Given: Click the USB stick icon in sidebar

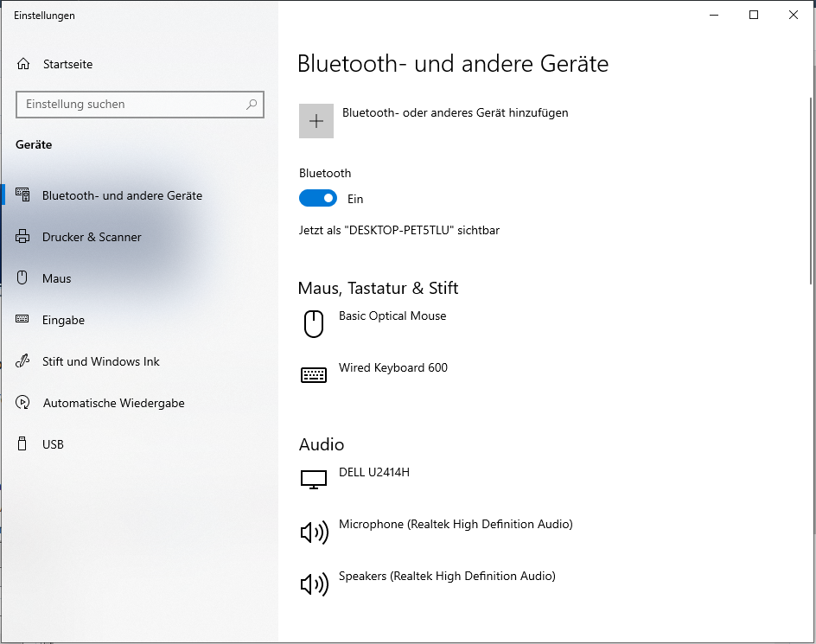Looking at the screenshot, I should (x=22, y=443).
